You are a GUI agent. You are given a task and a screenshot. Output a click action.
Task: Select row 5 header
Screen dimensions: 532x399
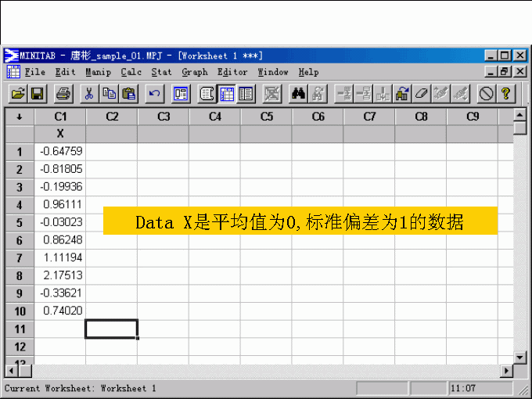(x=20, y=222)
